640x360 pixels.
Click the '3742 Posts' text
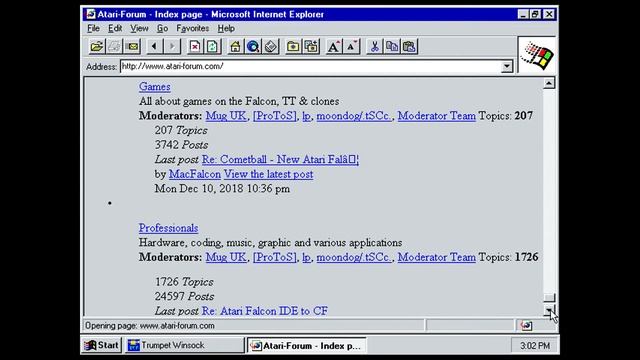click(181, 145)
